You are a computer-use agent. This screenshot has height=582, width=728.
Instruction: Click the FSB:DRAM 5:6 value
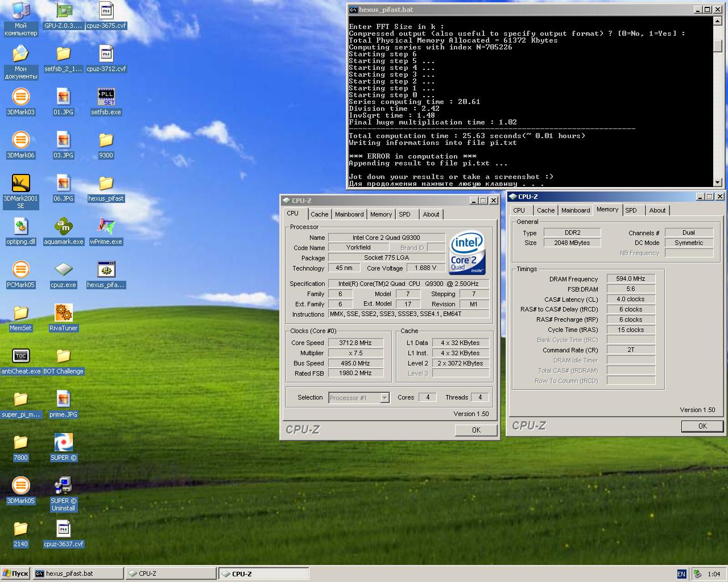(x=631, y=289)
